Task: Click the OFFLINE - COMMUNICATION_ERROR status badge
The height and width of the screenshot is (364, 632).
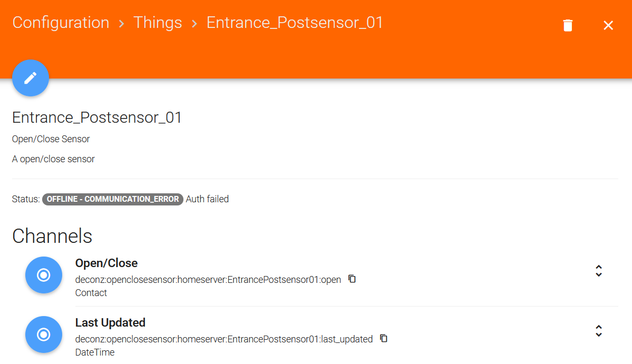Action: click(113, 199)
